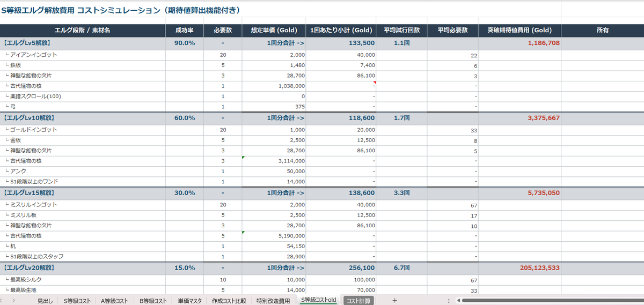
Task: Select the S1段階以上のワンド material cell
Action: pos(83,182)
